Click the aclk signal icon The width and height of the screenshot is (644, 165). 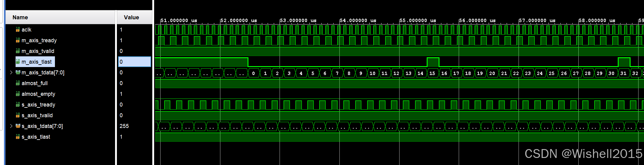(x=18, y=30)
